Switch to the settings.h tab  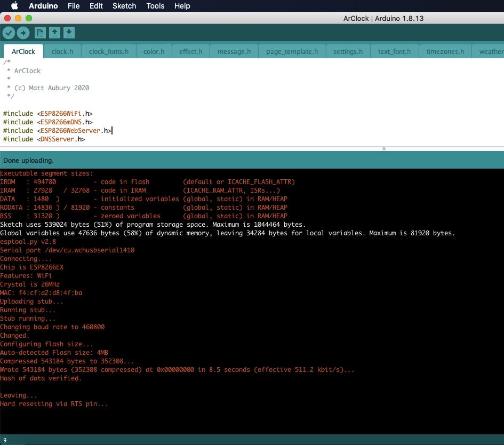(348, 51)
